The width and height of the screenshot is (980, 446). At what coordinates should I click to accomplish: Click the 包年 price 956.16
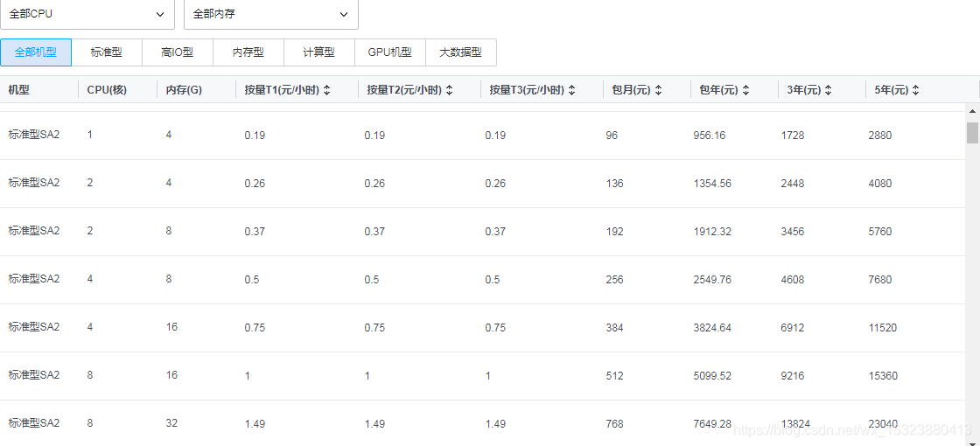pos(710,135)
